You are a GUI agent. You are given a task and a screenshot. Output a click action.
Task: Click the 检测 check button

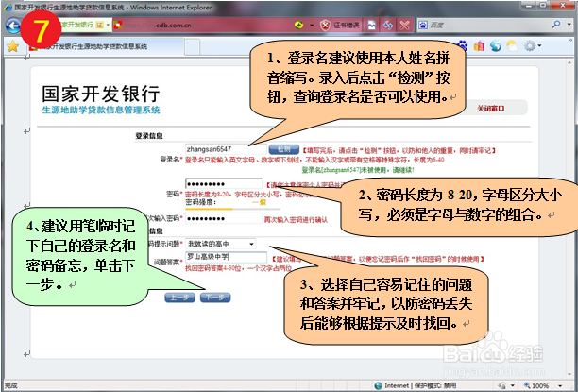[x=284, y=149]
